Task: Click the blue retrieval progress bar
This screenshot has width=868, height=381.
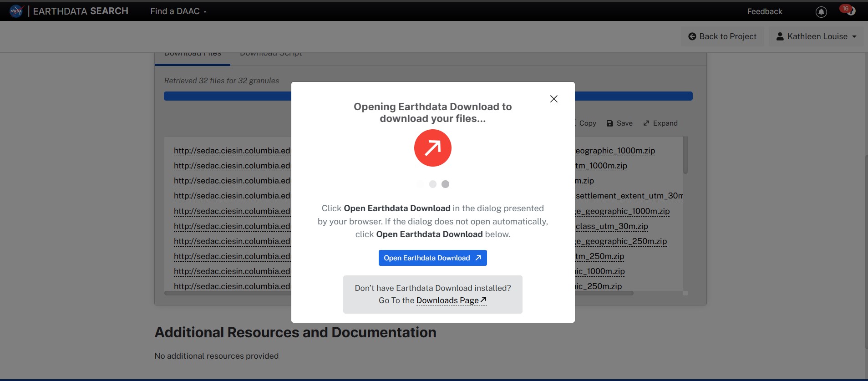Action: pos(428,96)
